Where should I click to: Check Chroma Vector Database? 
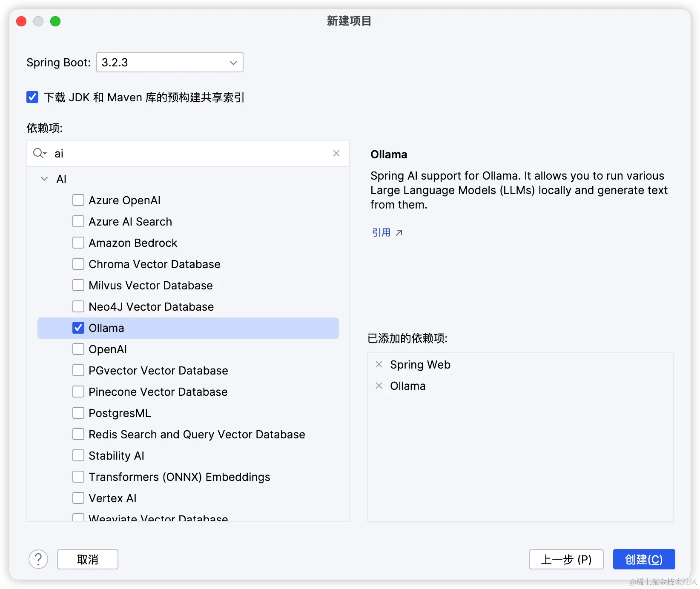[78, 264]
